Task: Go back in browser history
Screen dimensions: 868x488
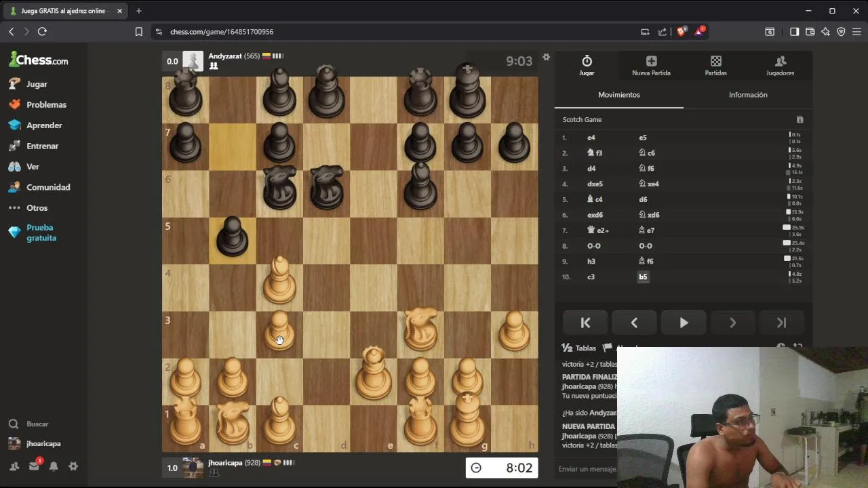Action: pyautogui.click(x=12, y=31)
